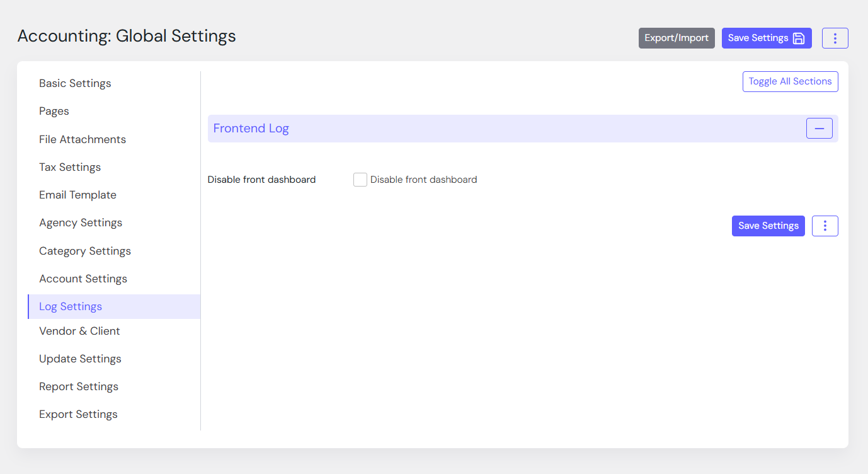
Task: Collapse the Frontend Log section
Action: pos(819,129)
